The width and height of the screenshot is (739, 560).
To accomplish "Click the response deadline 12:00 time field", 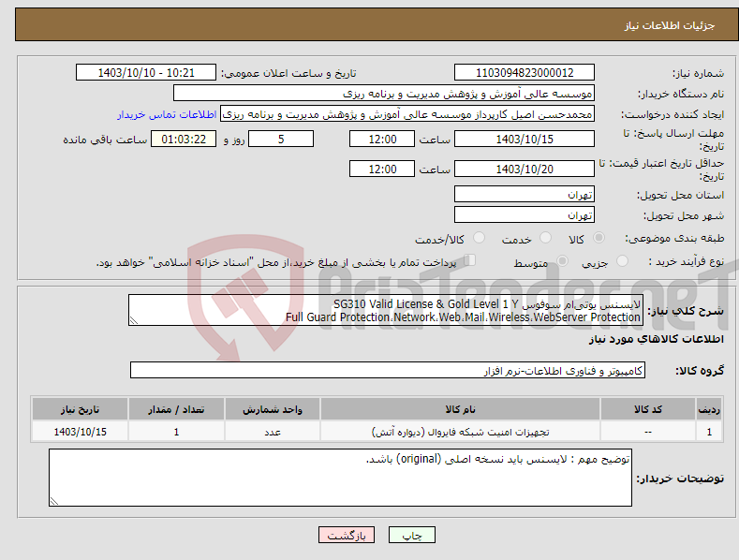I will [382, 139].
